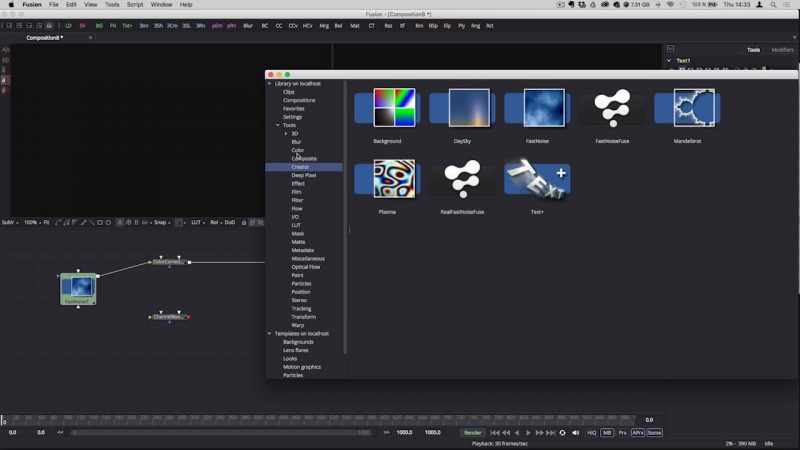Select the FastNoiseFuse tool icon
The width and height of the screenshot is (800, 450).
(612, 108)
